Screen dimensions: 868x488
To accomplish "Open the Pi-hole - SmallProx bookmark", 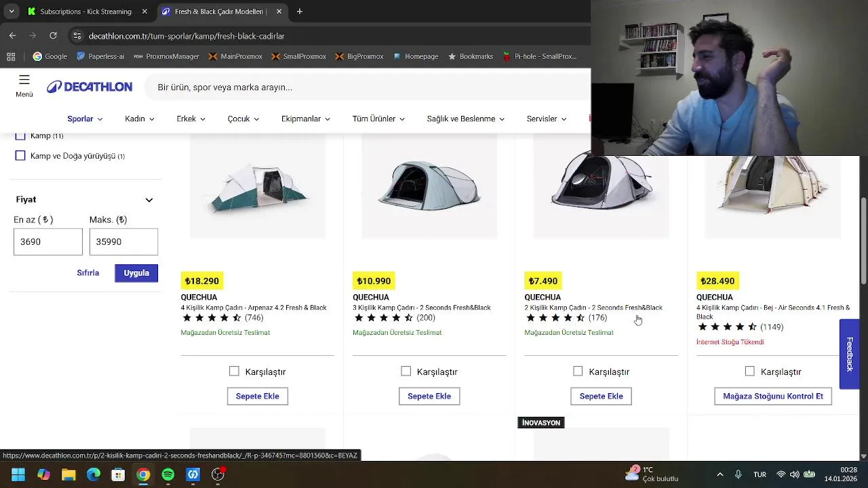I will pyautogui.click(x=540, y=56).
